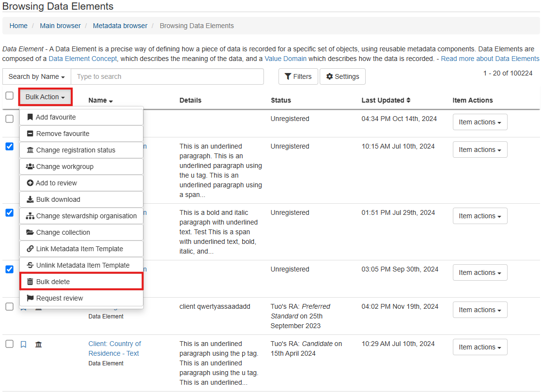Toggle the select-all checkbox in header
This screenshot has height=392, width=541.
click(9, 96)
